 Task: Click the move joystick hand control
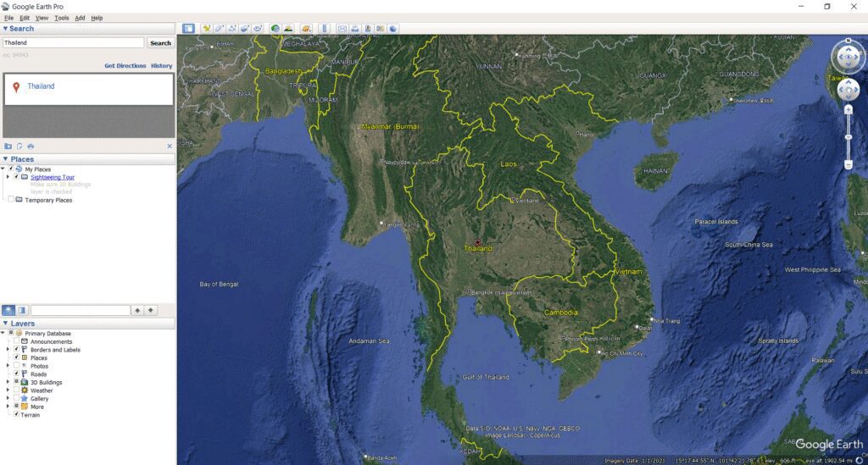848,90
